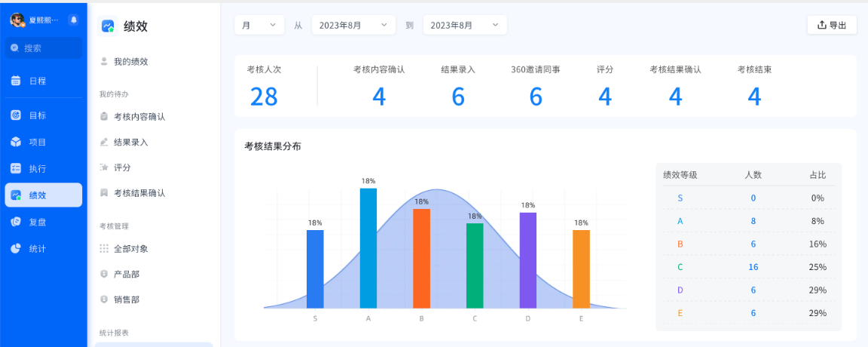Screen dimensions: 868x347
Task: Click the 考核结束 count 4
Action: pos(754,96)
